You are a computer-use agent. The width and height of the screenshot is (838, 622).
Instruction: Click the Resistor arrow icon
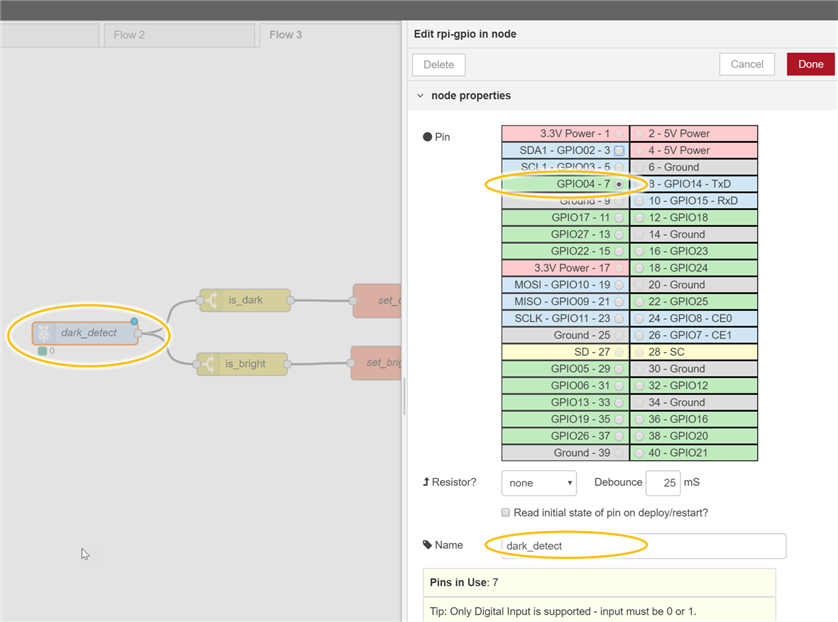[x=427, y=482]
